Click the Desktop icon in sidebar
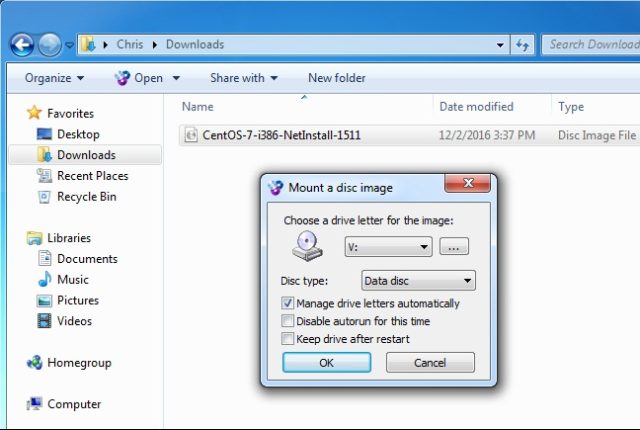Viewport: 640px width, 430px height. 44,134
